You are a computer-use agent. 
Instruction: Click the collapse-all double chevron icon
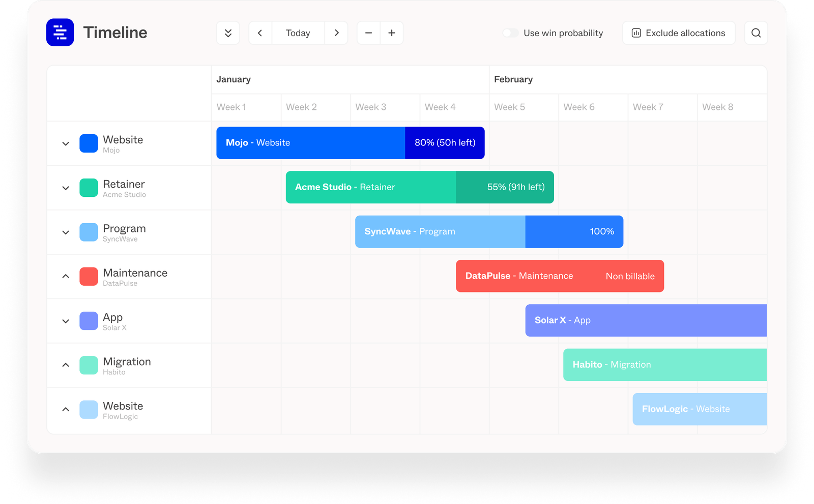228,33
